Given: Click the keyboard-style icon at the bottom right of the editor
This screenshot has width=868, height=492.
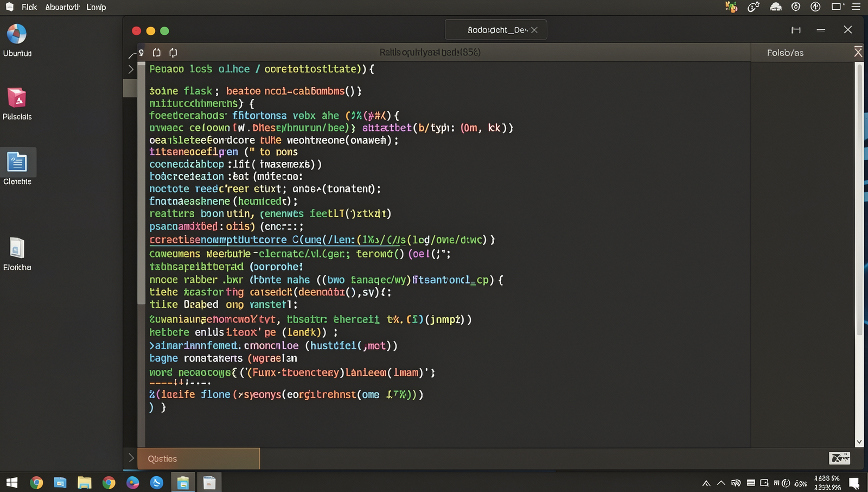Looking at the screenshot, I should (840, 458).
